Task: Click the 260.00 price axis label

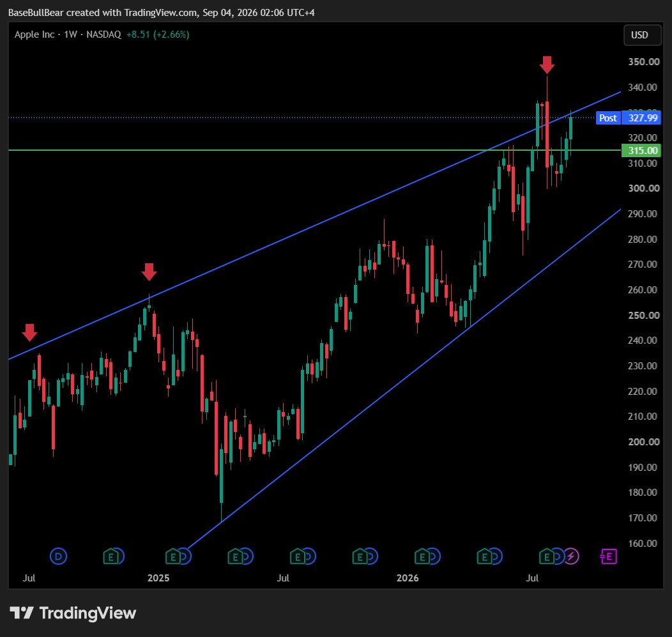Action: pos(643,290)
